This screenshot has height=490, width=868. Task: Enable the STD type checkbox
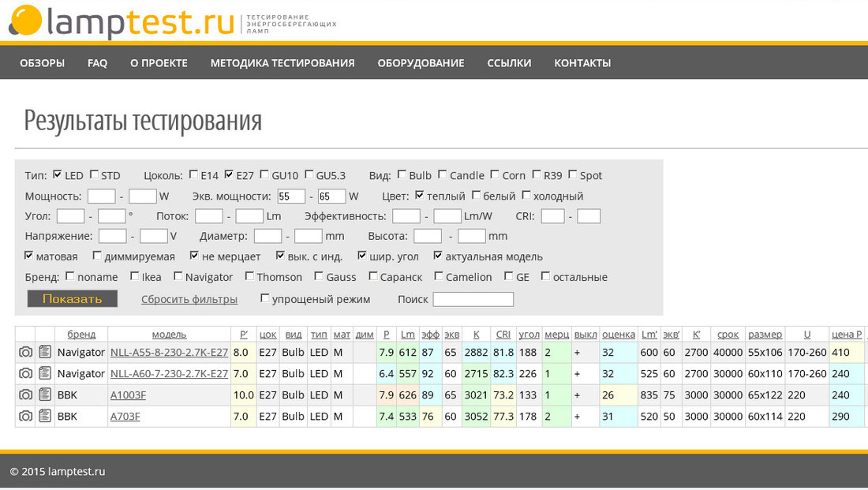(x=94, y=174)
